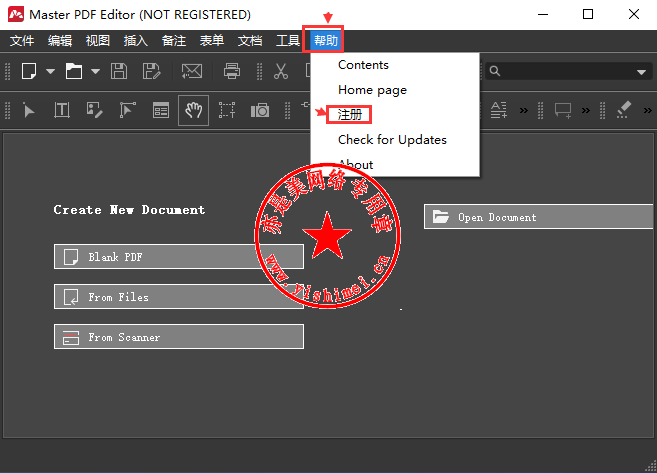Open the 文件 menu
Image resolution: width=657 pixels, height=473 pixels.
point(22,41)
